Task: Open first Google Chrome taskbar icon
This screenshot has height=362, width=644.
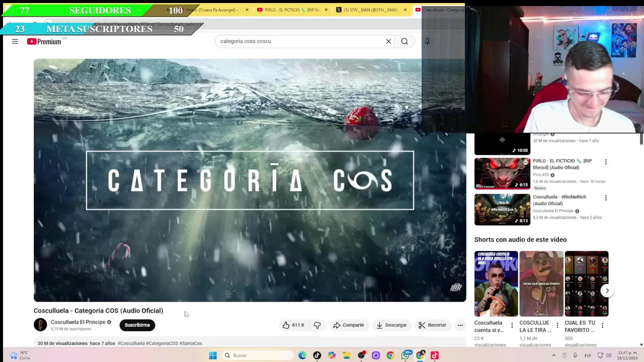Action: tap(390, 355)
